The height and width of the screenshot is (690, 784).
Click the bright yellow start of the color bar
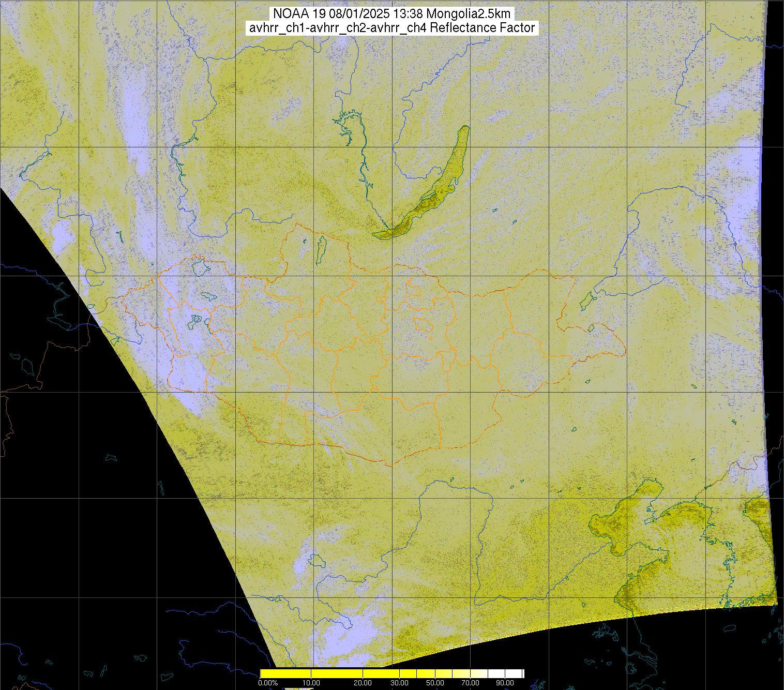(285, 673)
